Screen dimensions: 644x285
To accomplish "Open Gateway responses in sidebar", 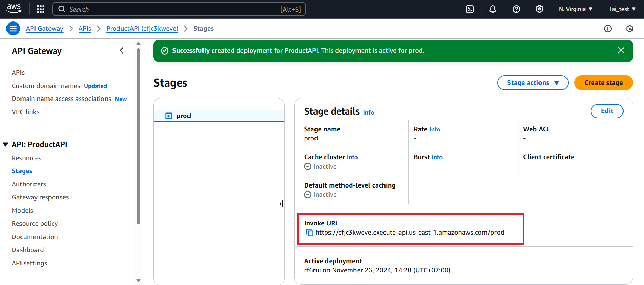I will click(x=40, y=197).
